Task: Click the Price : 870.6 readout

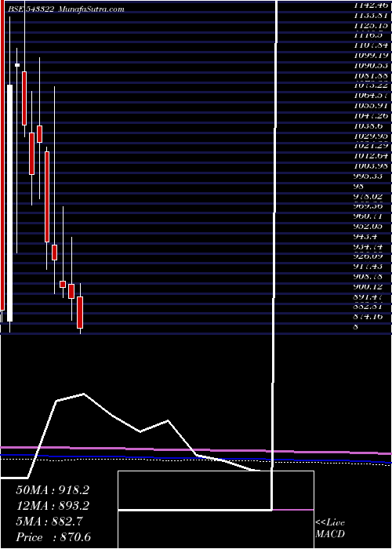Action: tap(54, 537)
